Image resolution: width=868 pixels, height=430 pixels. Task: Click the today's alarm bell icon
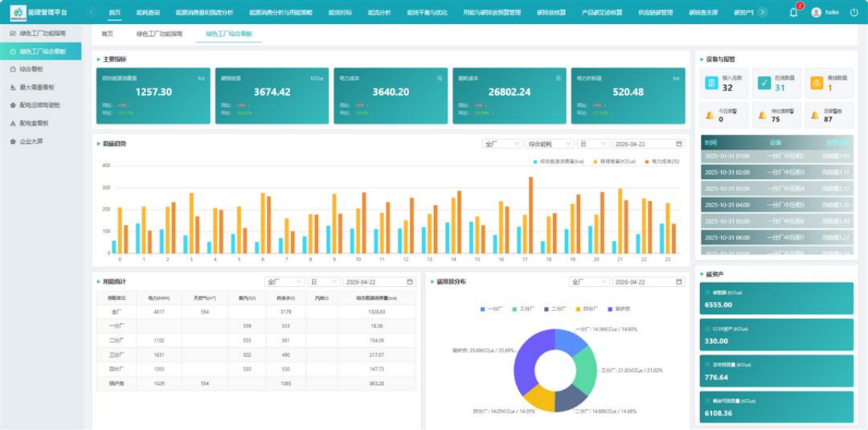coord(710,115)
